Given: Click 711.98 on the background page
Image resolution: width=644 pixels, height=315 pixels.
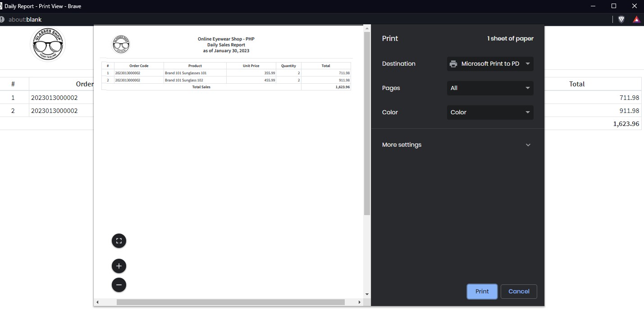Looking at the screenshot, I should point(629,98).
